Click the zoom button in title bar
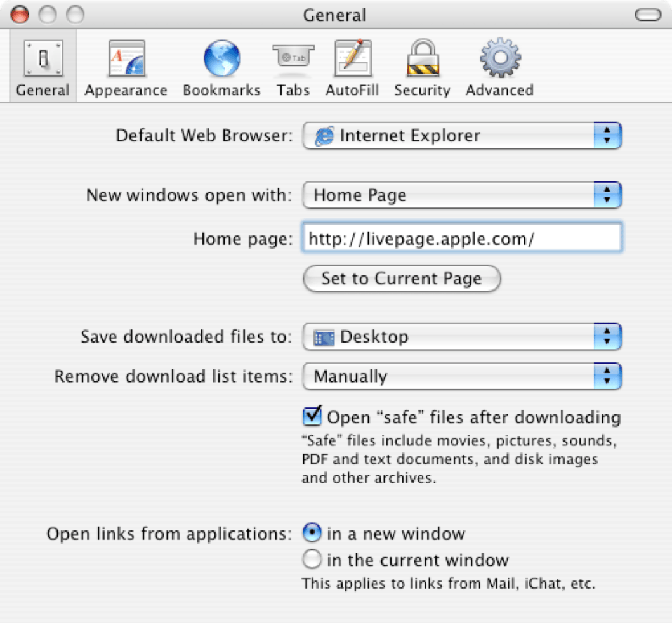The width and height of the screenshot is (672, 623). click(x=76, y=15)
